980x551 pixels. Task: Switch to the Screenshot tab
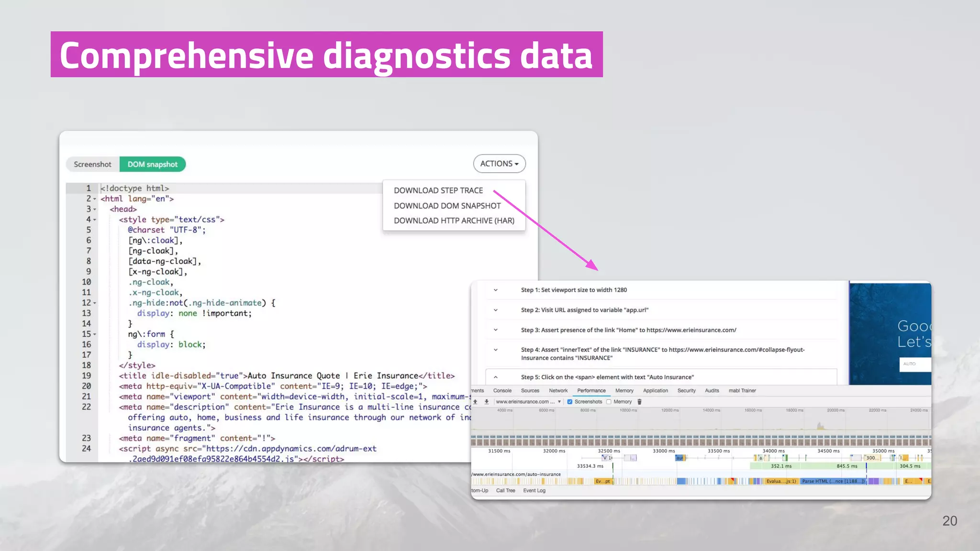pos(92,164)
